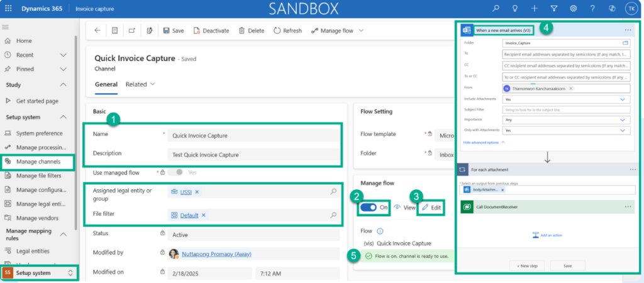Deactivate the channel
The height and width of the screenshot is (283, 644).
[x=211, y=30]
